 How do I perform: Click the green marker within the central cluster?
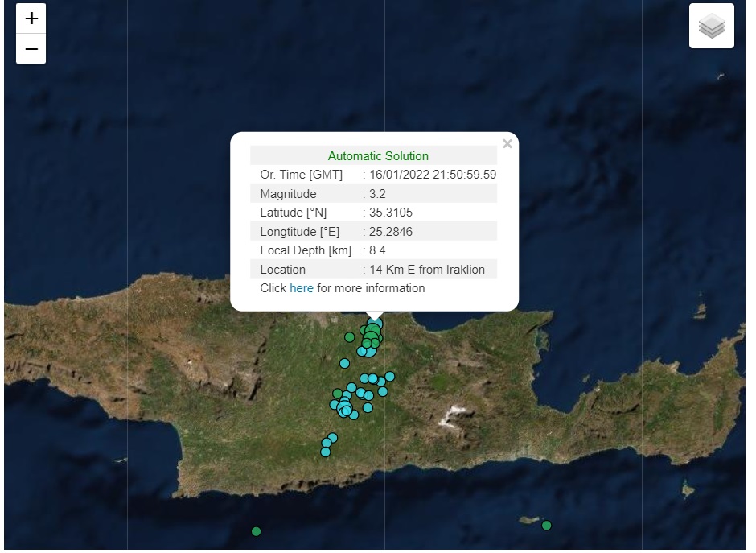(337, 394)
